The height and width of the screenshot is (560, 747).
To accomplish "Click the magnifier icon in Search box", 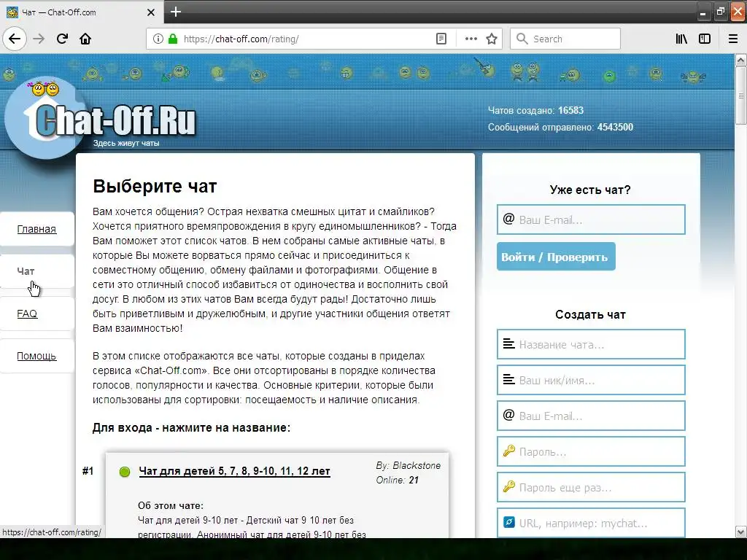I will pyautogui.click(x=522, y=39).
